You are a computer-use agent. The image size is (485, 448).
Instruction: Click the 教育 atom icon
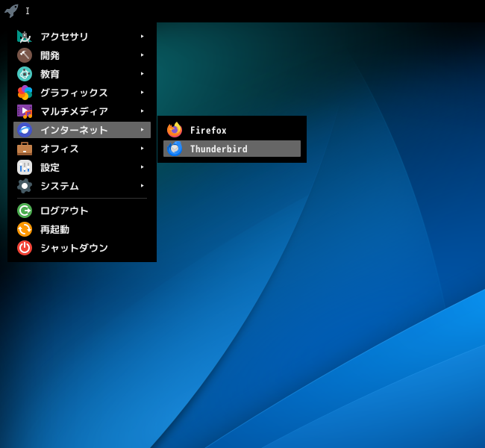(x=25, y=74)
